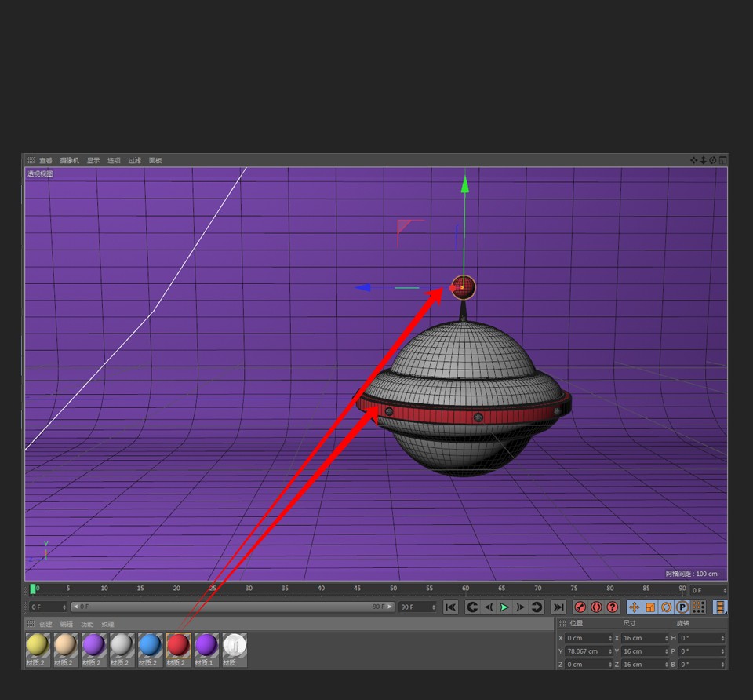753x700 pixels.
Task: Toggle the viewport maximize icon
Action: [x=722, y=160]
